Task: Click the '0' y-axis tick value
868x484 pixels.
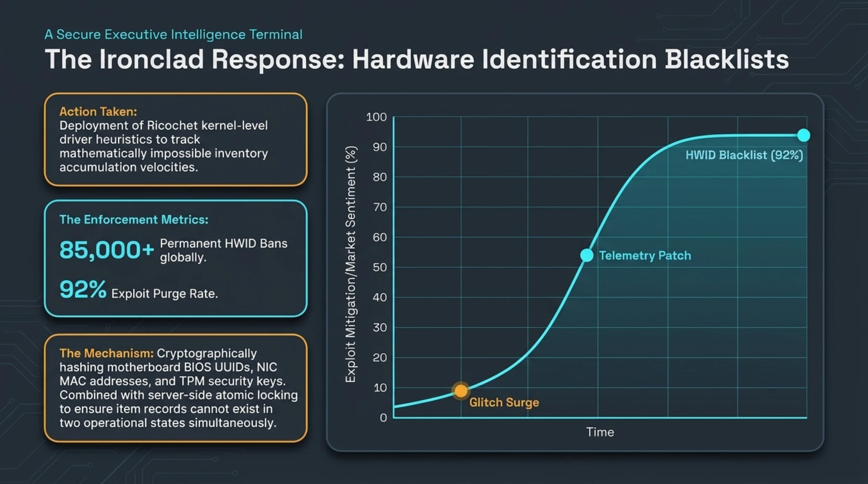Action: (x=383, y=418)
